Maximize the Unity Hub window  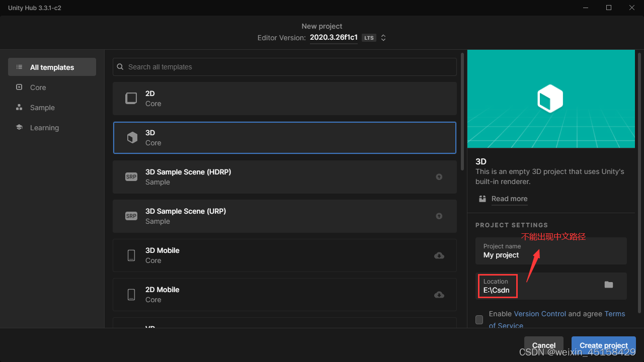[x=609, y=8]
